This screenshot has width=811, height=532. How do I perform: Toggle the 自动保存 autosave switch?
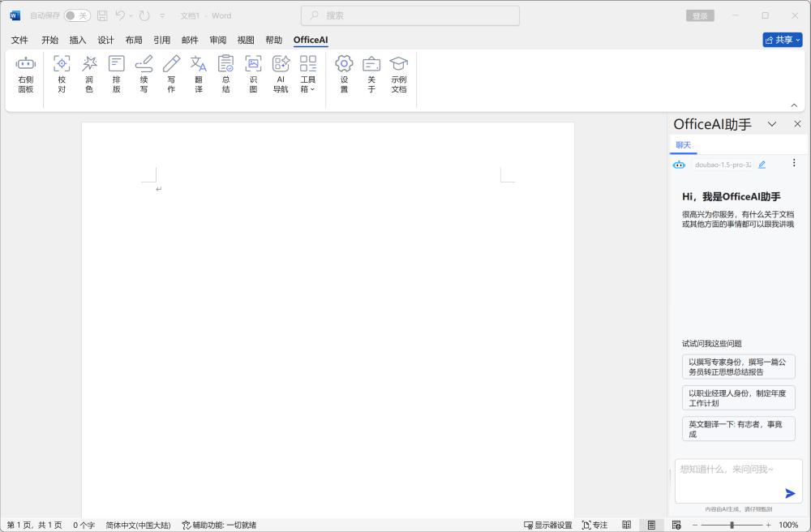pyautogui.click(x=77, y=15)
